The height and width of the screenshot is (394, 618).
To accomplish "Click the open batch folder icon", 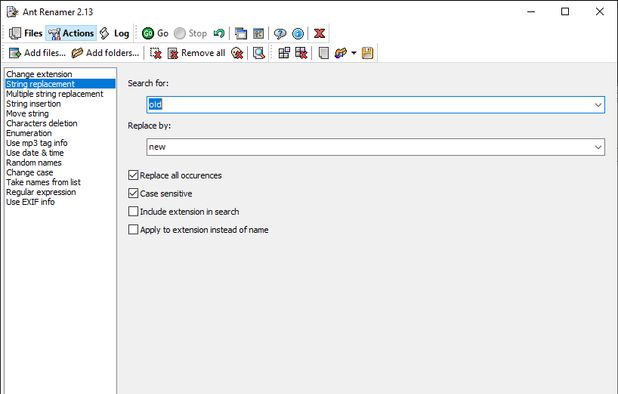I will click(341, 53).
